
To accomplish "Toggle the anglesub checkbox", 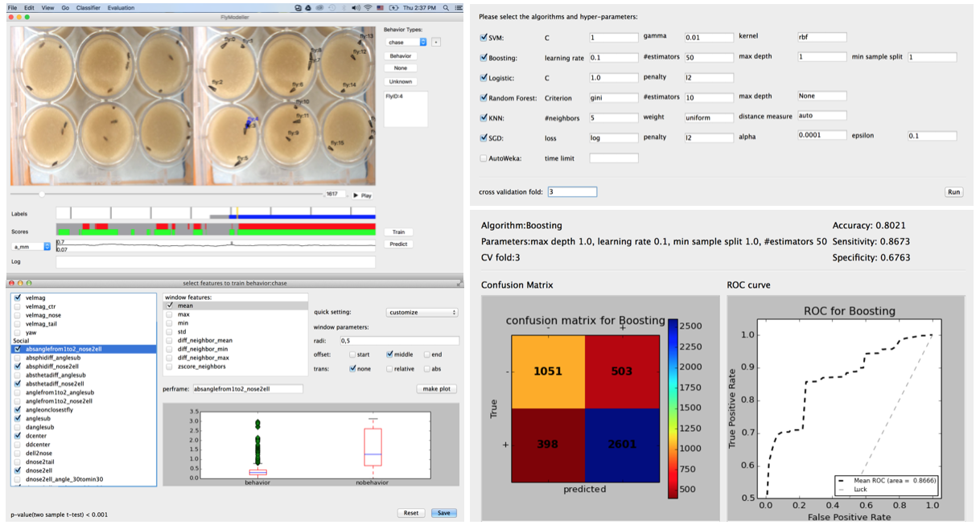I will pyautogui.click(x=19, y=418).
